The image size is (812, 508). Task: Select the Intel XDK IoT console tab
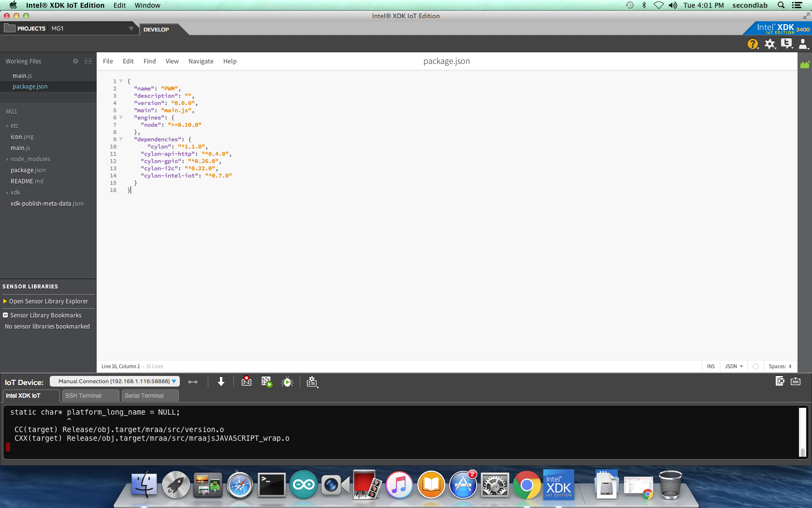pyautogui.click(x=31, y=396)
